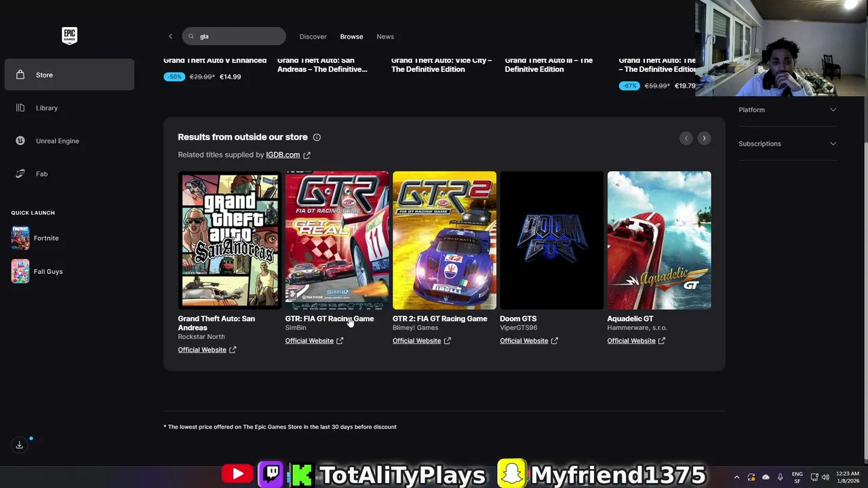Open the IGDB.com link
868x488 pixels.
point(283,155)
